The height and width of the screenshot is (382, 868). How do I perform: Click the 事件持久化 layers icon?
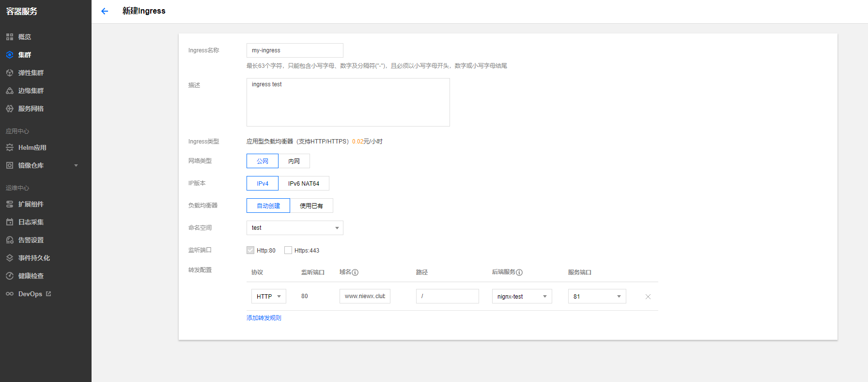point(10,258)
